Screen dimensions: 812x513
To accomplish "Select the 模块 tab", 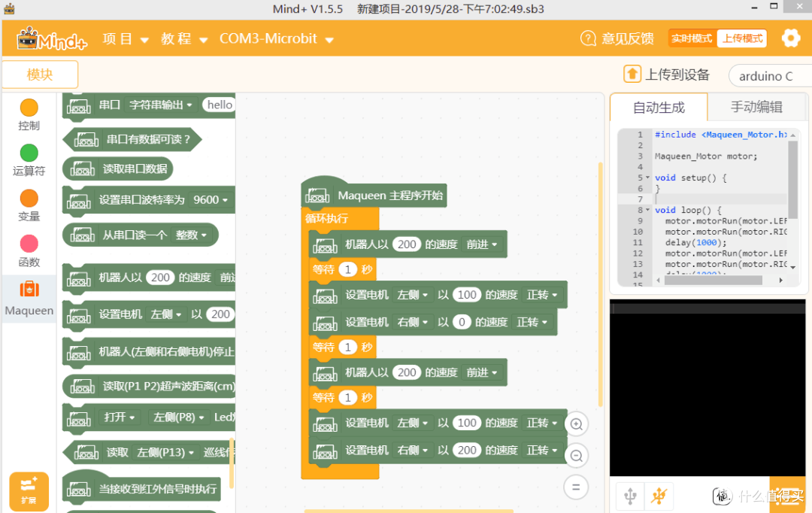I will click(40, 74).
